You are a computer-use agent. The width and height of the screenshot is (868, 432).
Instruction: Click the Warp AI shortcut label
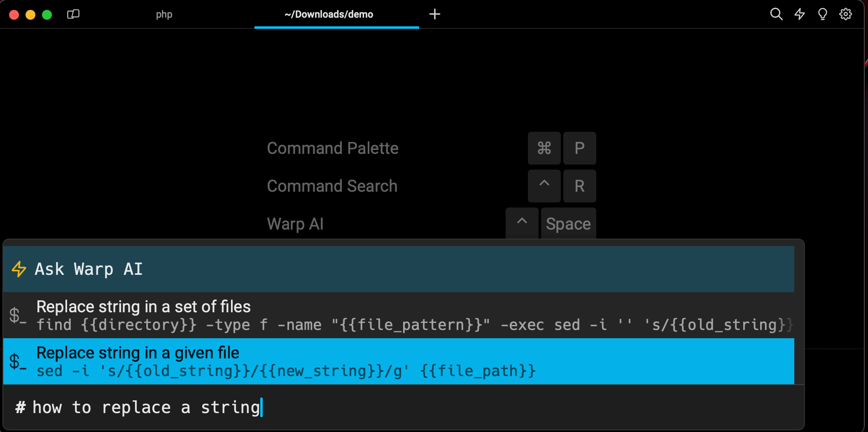(295, 224)
